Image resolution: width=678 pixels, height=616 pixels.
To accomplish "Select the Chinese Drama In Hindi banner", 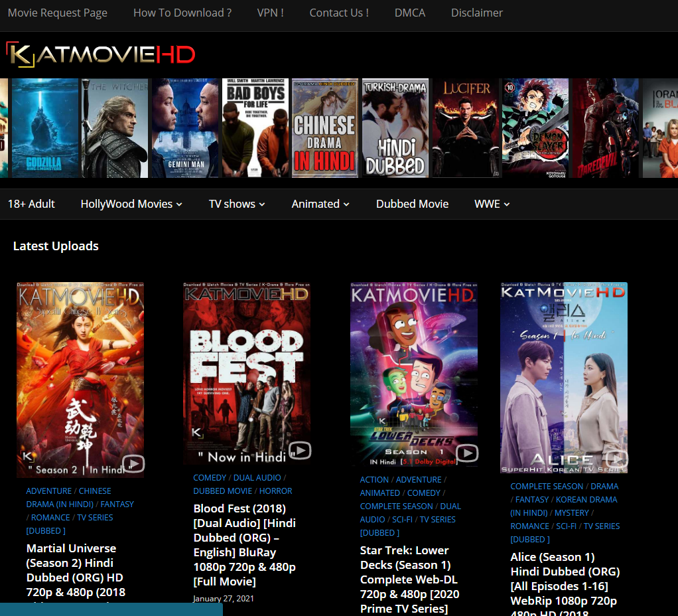I will pos(325,128).
